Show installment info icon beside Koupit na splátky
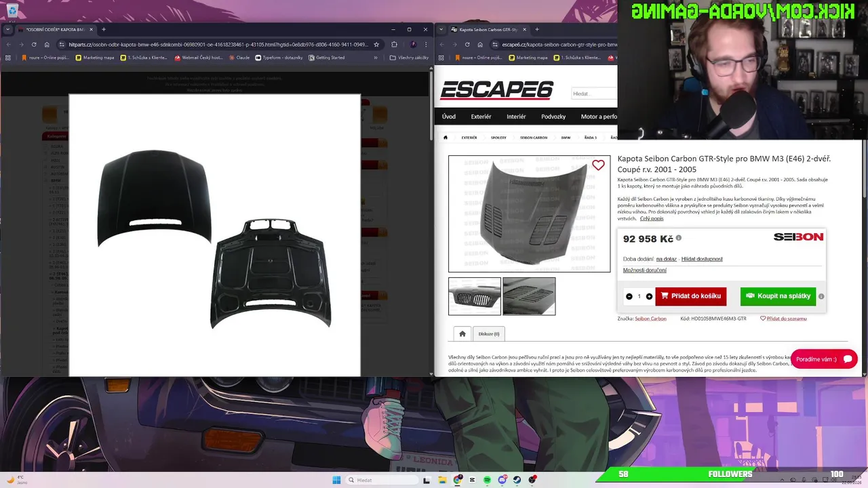 (821, 296)
